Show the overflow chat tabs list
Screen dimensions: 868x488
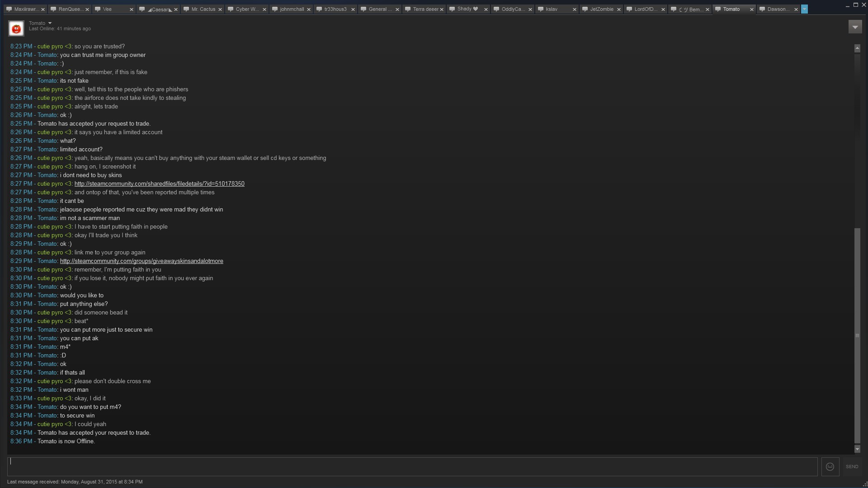[804, 9]
